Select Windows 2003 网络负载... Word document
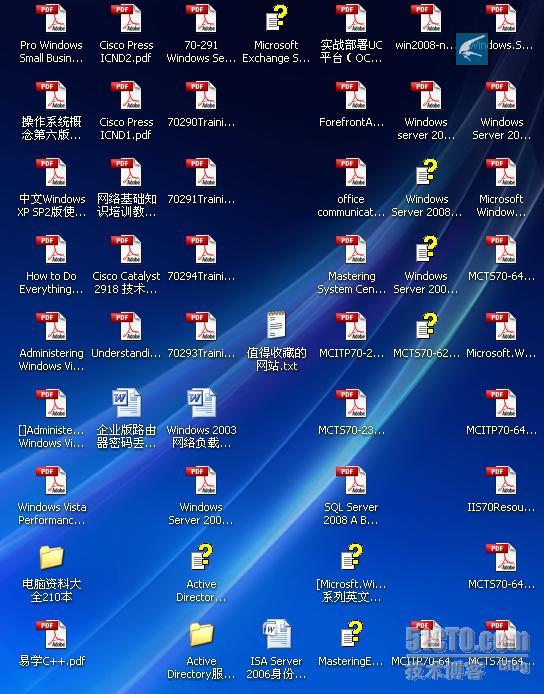The width and height of the screenshot is (544, 694). pos(201,403)
